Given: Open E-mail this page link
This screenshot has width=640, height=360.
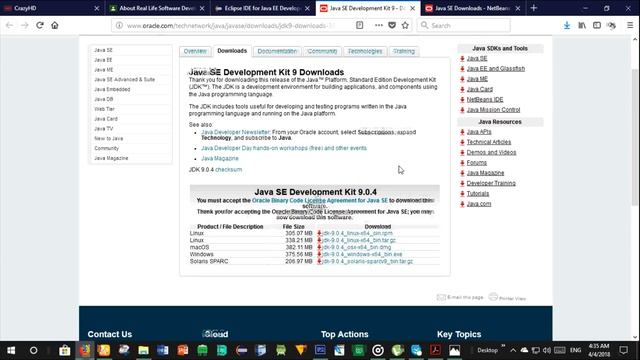Looking at the screenshot, I should (460, 297).
